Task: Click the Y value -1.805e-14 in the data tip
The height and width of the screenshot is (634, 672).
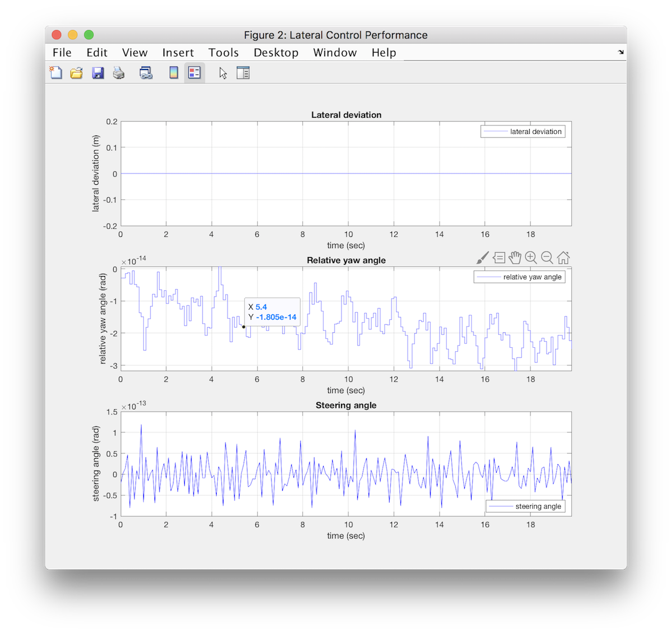Action: (x=276, y=317)
